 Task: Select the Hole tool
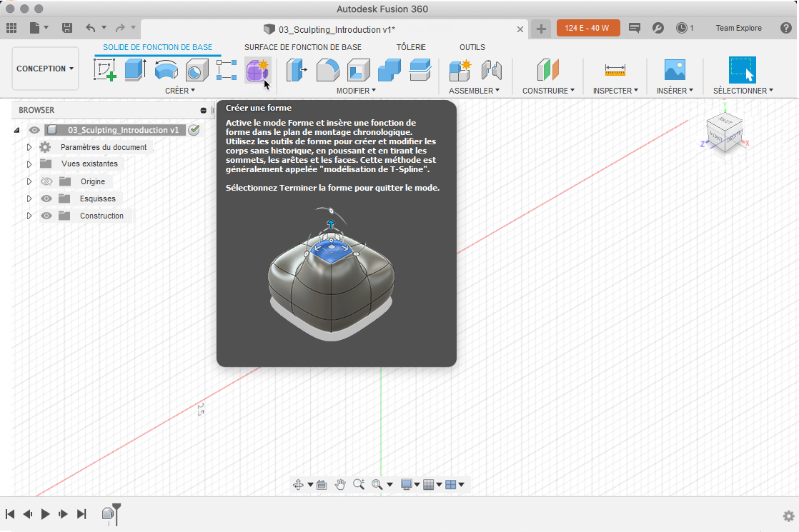coord(197,70)
